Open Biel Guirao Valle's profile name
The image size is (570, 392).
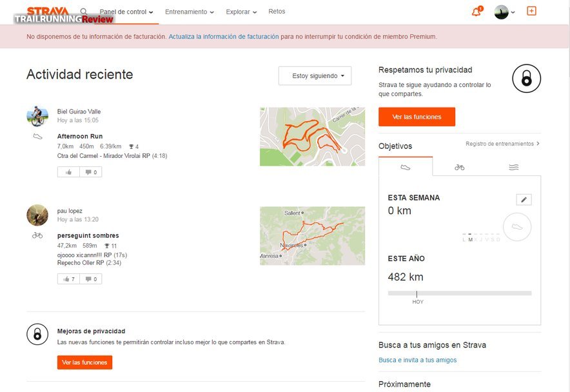pos(79,112)
